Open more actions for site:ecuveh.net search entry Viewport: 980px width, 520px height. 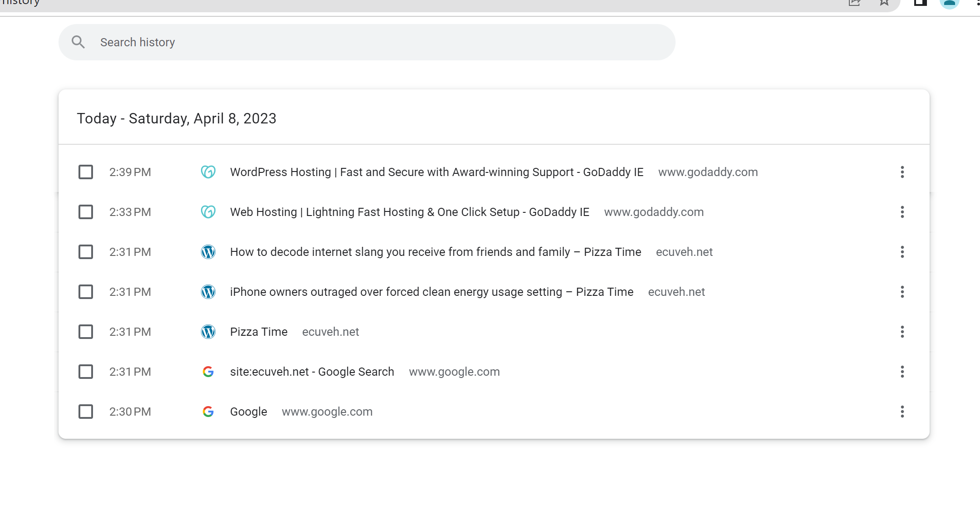pos(902,372)
